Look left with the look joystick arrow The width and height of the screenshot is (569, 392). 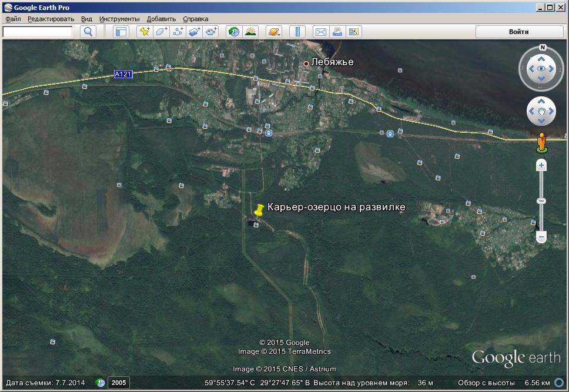(531, 69)
